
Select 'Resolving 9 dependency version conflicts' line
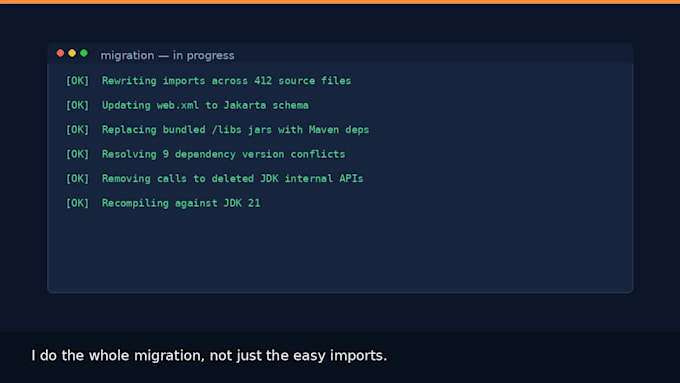click(x=223, y=154)
